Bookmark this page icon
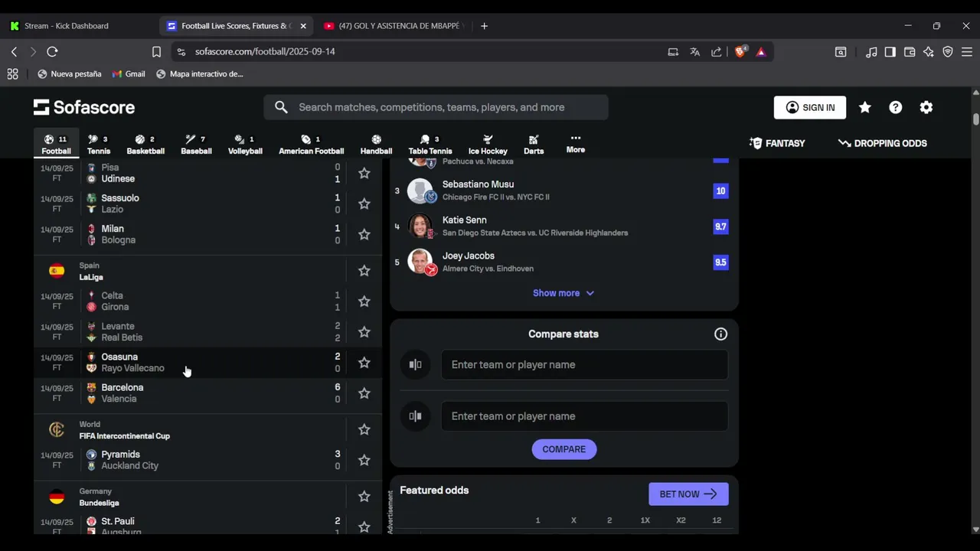This screenshot has height=551, width=980. click(x=156, y=51)
